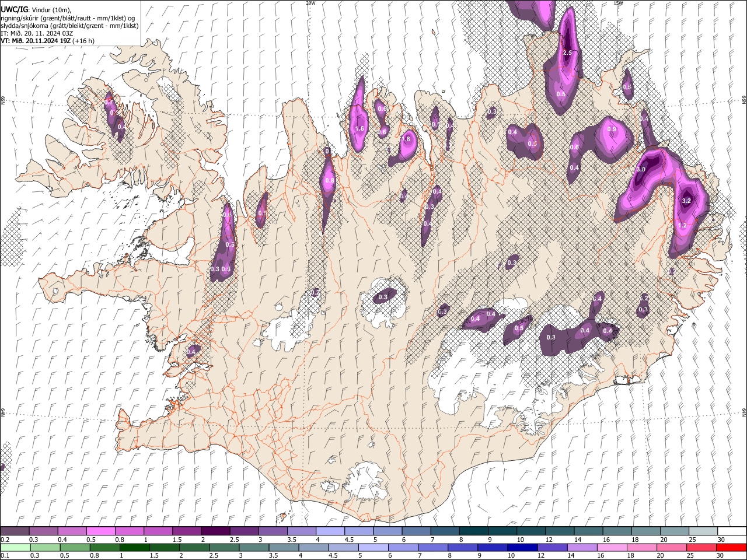Pick the white swatch labeled 30 on upper scale

point(732,531)
